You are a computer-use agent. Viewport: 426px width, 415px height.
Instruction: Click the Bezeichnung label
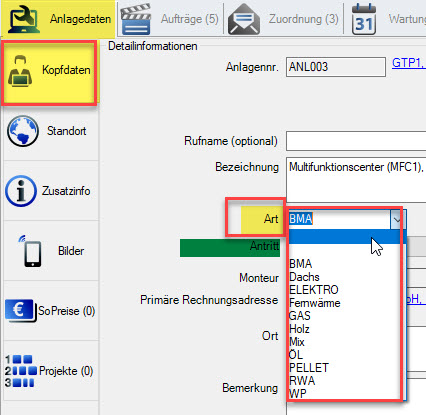247,167
